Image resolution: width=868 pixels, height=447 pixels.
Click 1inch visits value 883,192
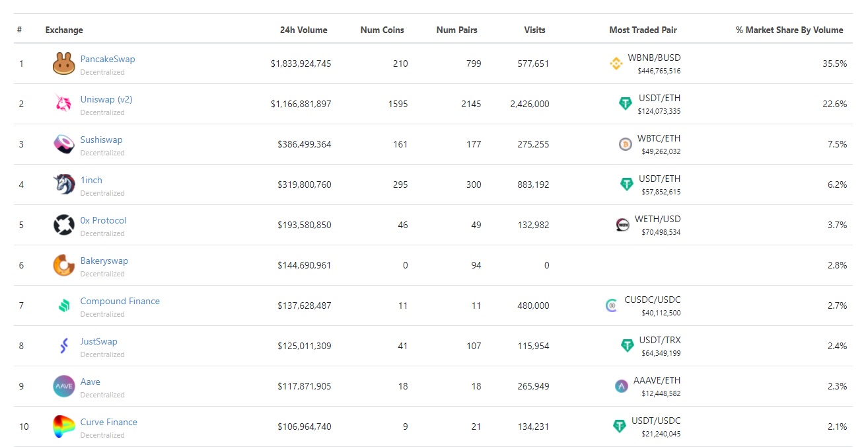(x=533, y=184)
